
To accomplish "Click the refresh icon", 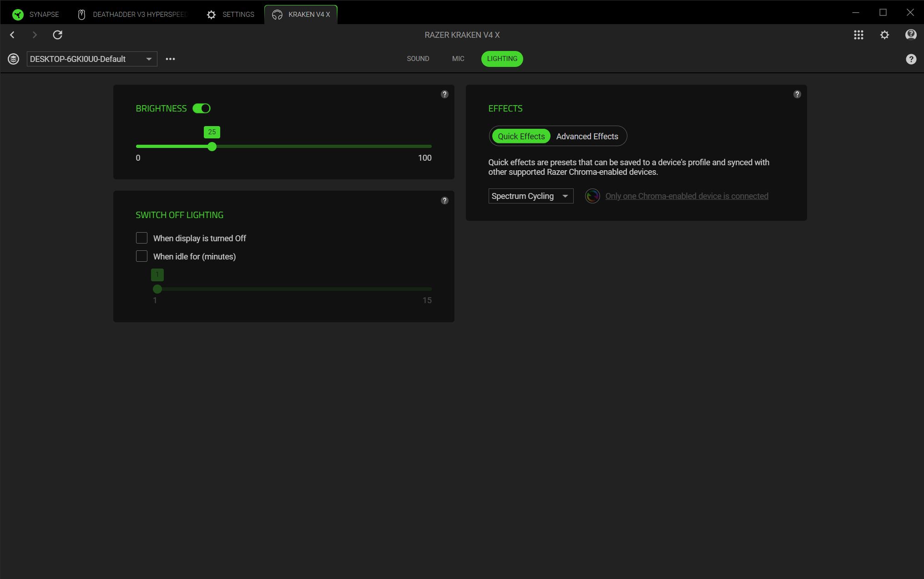I will [57, 35].
